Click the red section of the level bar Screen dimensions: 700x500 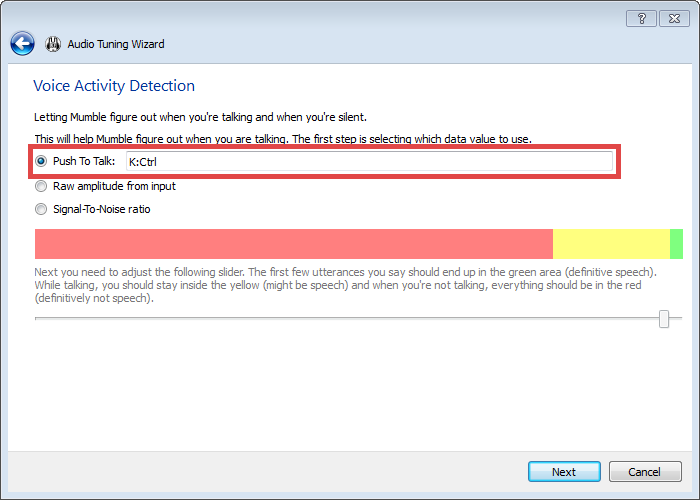(293, 244)
